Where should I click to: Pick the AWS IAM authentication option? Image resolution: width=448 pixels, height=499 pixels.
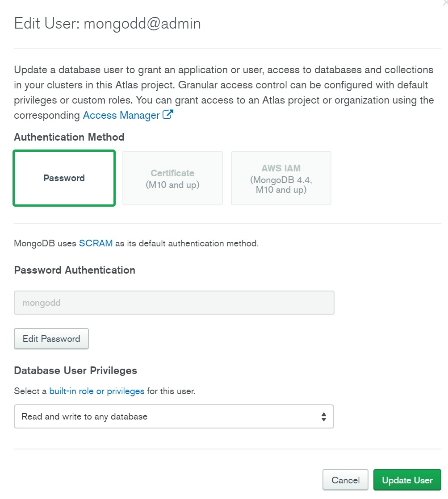pos(281,178)
